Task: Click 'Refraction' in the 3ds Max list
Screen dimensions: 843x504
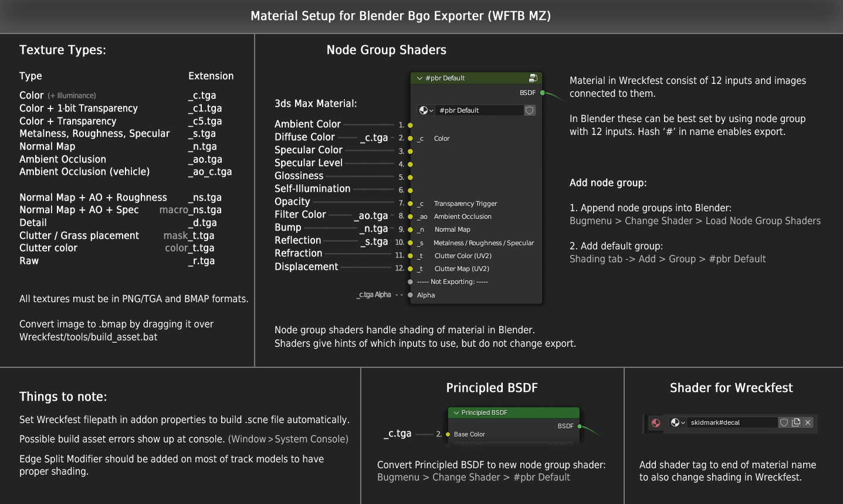Action: tap(299, 253)
